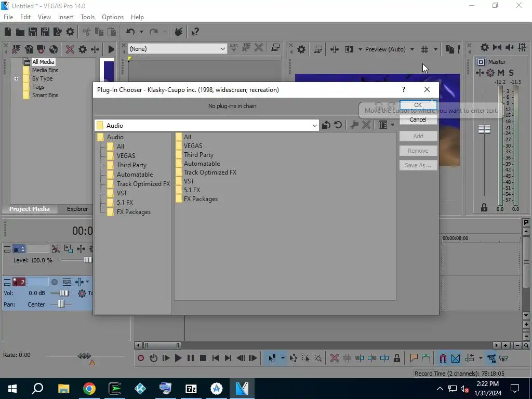Expand the By Type media tree node
This screenshot has width=532, height=399.
(16, 79)
